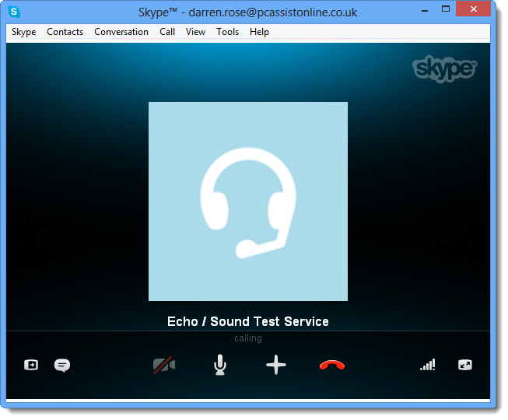This screenshot has width=508, height=420.
Task: Open the View menu
Action: [195, 32]
